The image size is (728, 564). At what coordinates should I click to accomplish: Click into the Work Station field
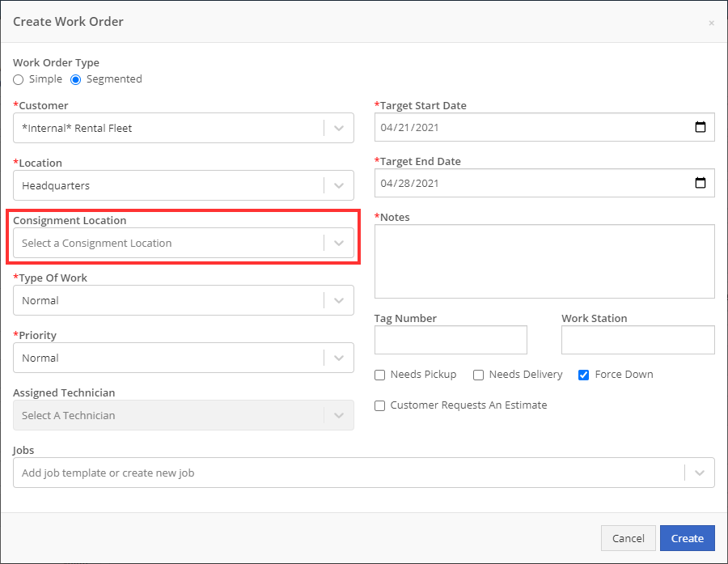pos(638,340)
